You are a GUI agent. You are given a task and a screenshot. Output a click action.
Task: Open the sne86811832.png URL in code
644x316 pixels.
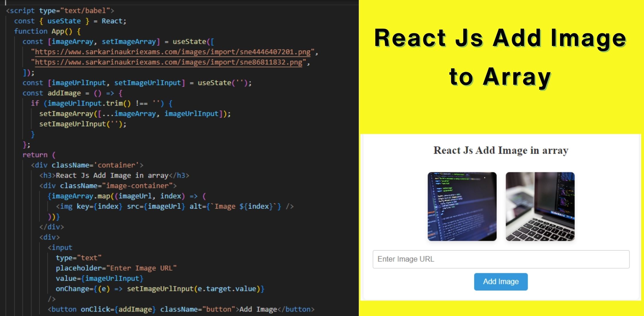coord(168,62)
